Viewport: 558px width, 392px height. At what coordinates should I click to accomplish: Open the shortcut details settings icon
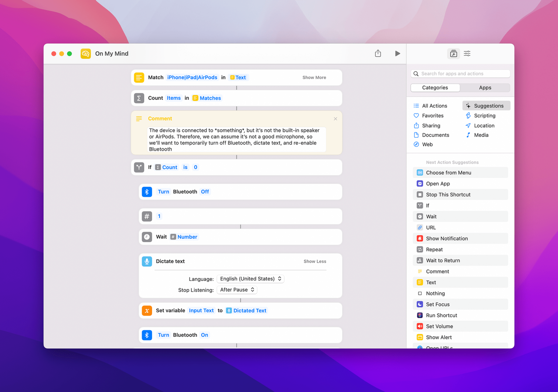coord(467,54)
